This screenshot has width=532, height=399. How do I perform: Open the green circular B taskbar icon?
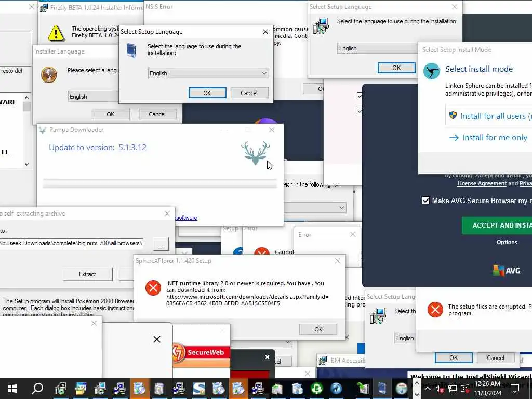(316, 389)
